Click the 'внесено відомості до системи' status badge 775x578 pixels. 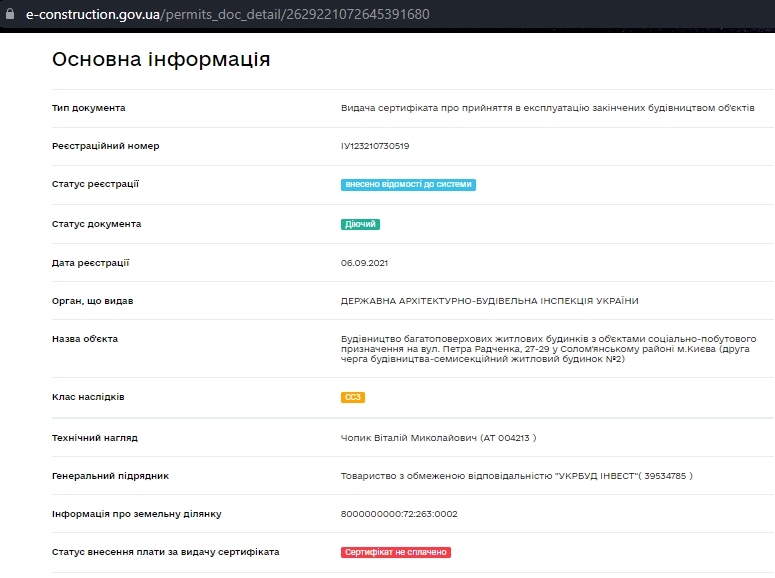click(408, 184)
